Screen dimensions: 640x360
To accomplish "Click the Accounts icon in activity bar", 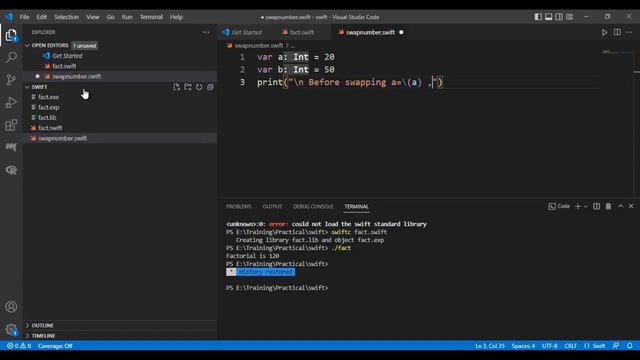I will click(11, 307).
